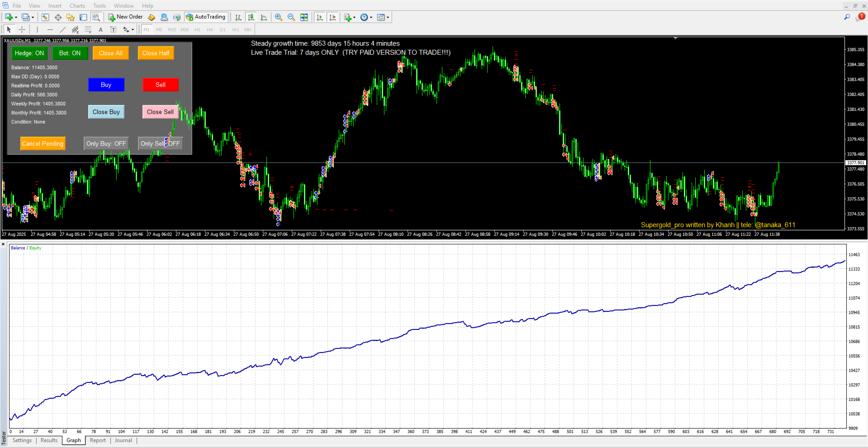Image resolution: width=868 pixels, height=448 pixels.
Task: Click Close Half button
Action: tap(156, 53)
